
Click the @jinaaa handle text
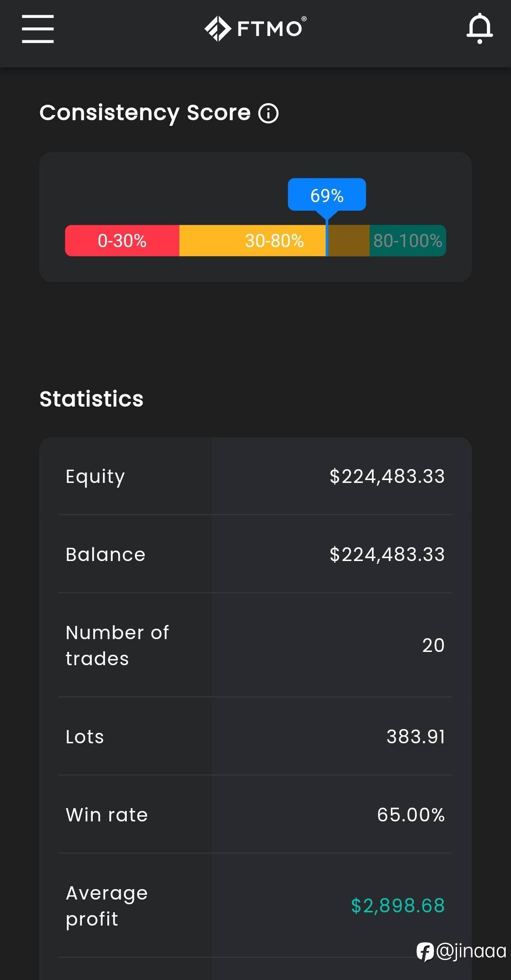(471, 951)
